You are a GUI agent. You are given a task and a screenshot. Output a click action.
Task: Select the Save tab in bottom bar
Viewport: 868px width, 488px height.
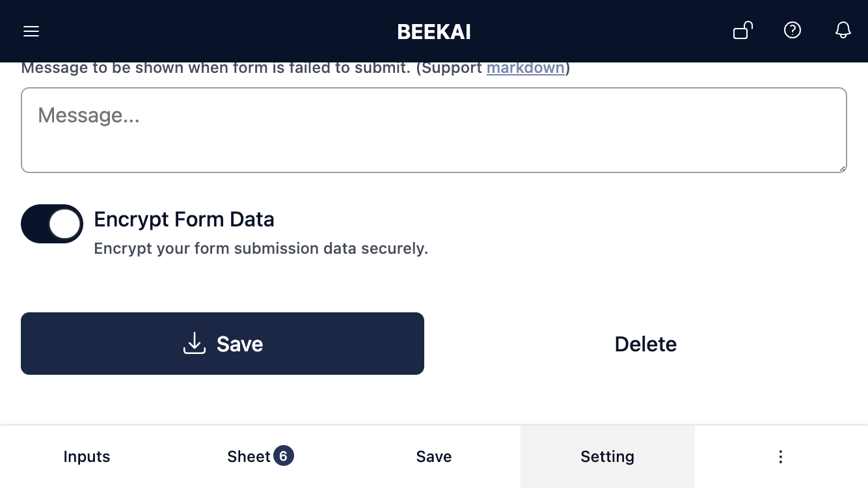pos(434,457)
